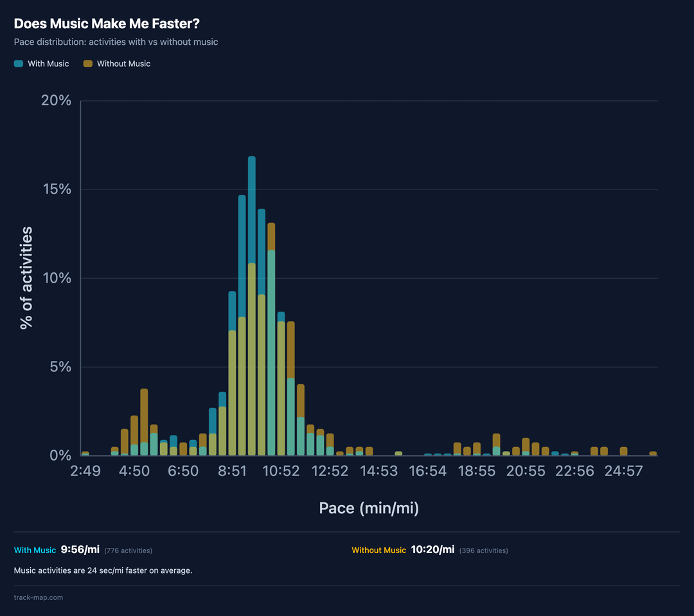Click the 10:52 pace axis label
This screenshot has width=694, height=616.
pyautogui.click(x=281, y=471)
